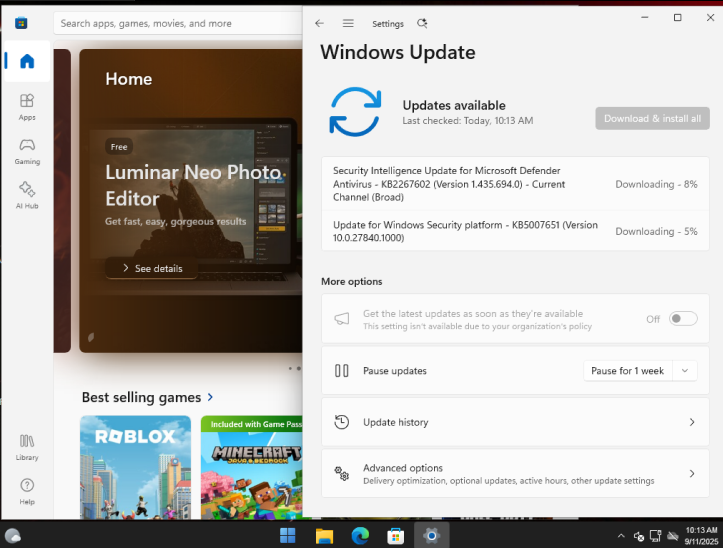Open Apps section in Microsoft Store
This screenshot has width=723, height=548.
point(27,107)
